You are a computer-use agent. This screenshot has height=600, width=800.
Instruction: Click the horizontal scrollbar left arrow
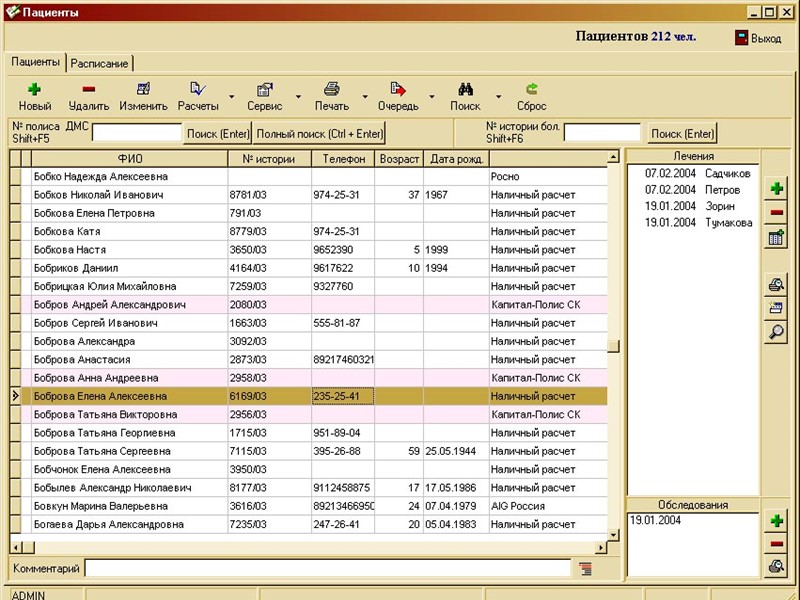click(16, 548)
